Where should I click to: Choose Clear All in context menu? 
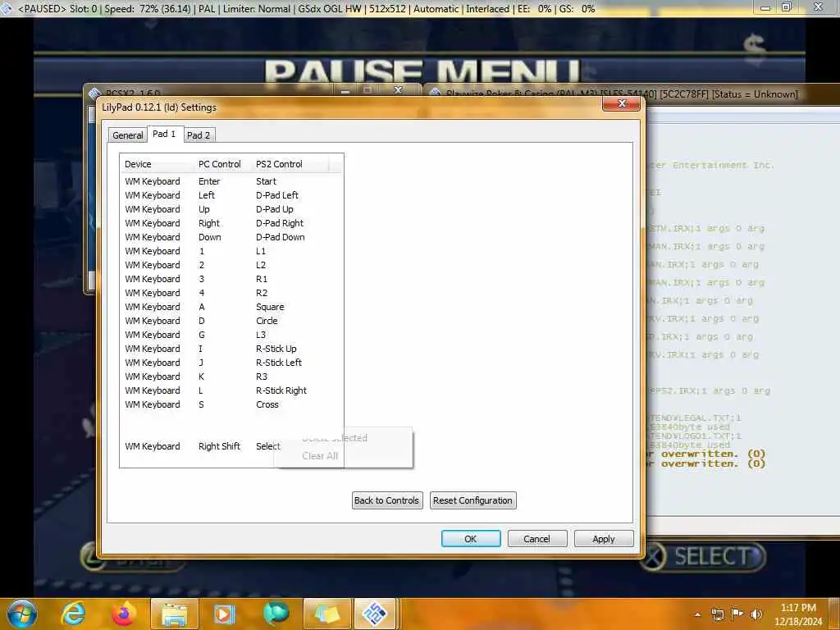[320, 456]
